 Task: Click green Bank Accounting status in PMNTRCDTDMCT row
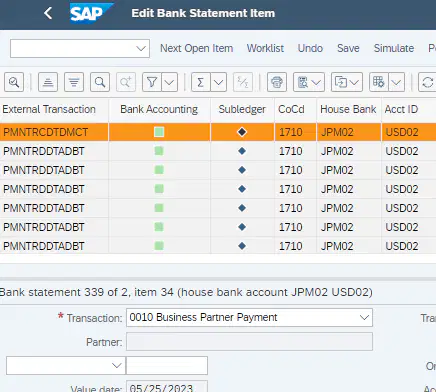tap(159, 132)
